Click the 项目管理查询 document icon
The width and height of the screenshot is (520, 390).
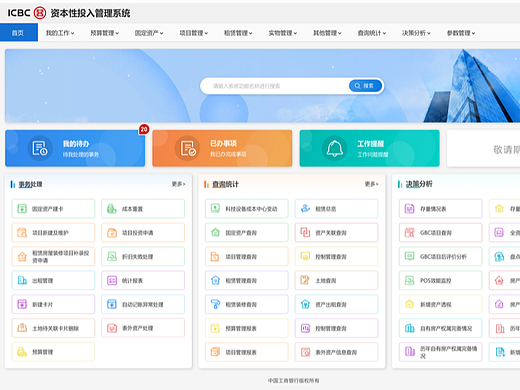coord(215,257)
